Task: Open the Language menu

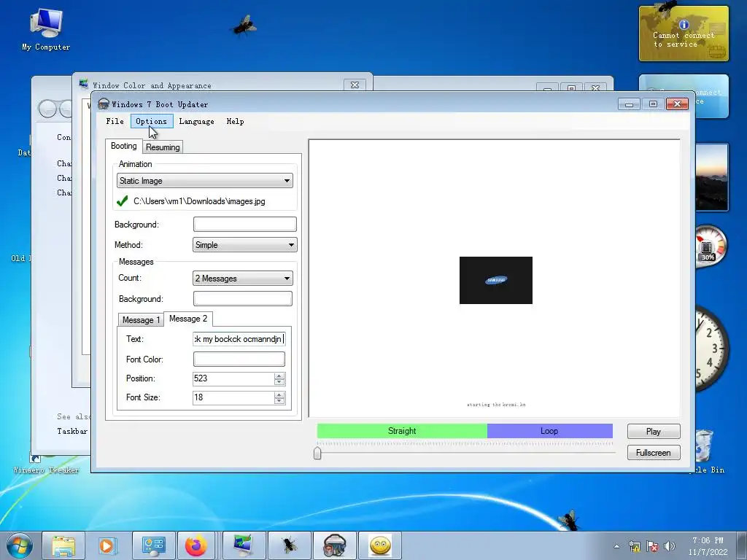Action: [196, 122]
